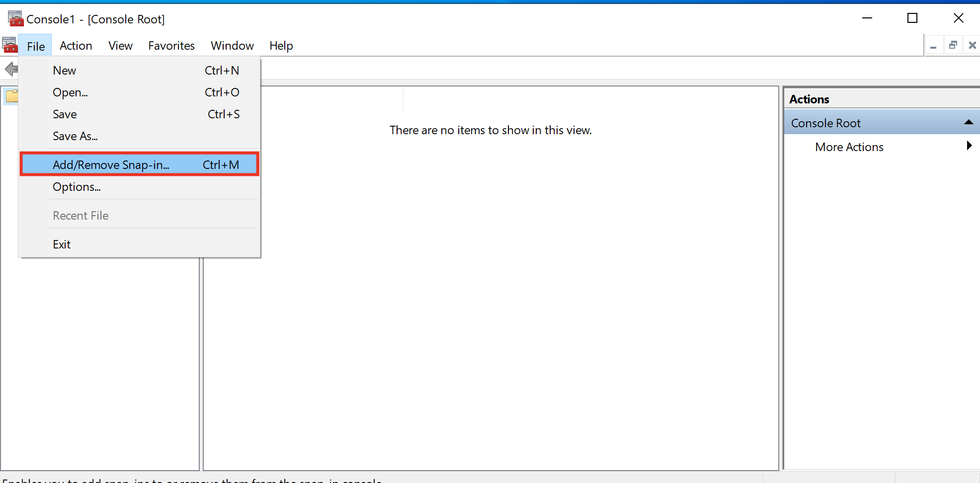The height and width of the screenshot is (483, 980).
Task: Click the Back arrow toolbar icon
Action: coord(11,69)
